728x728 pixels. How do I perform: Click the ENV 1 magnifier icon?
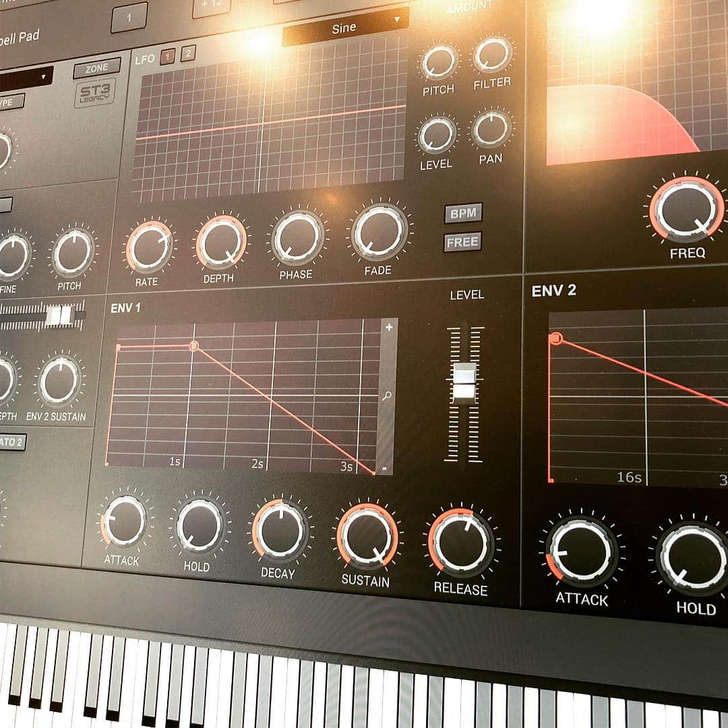[387, 396]
